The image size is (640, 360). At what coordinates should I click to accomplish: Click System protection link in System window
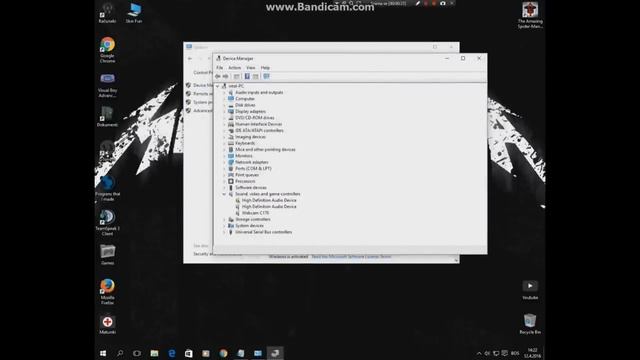[203, 102]
